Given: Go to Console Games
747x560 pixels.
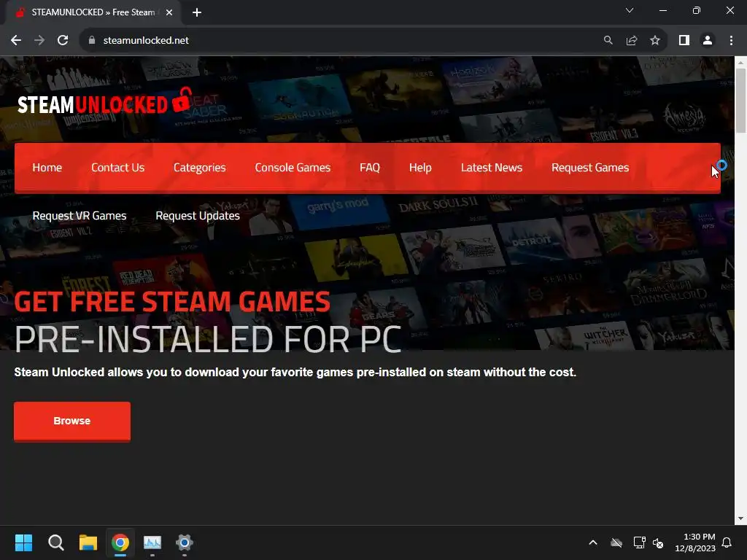Looking at the screenshot, I should (293, 168).
